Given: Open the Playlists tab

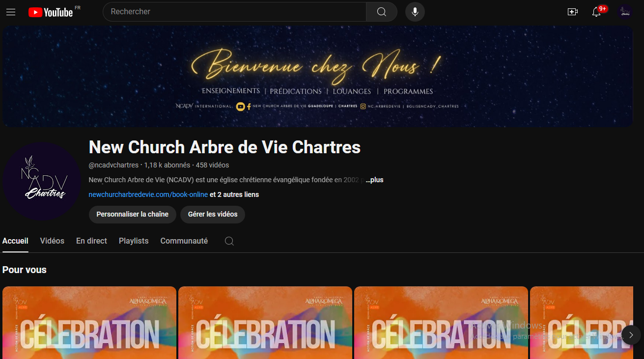Looking at the screenshot, I should pyautogui.click(x=134, y=241).
